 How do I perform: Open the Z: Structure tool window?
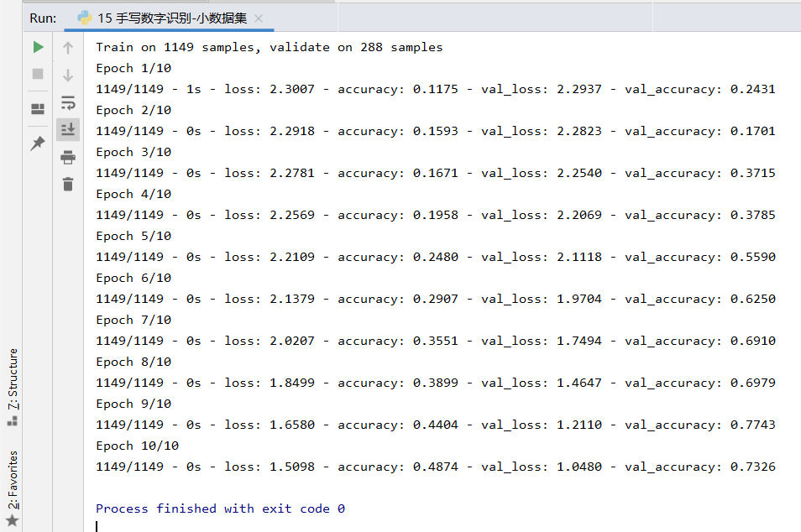(13, 379)
